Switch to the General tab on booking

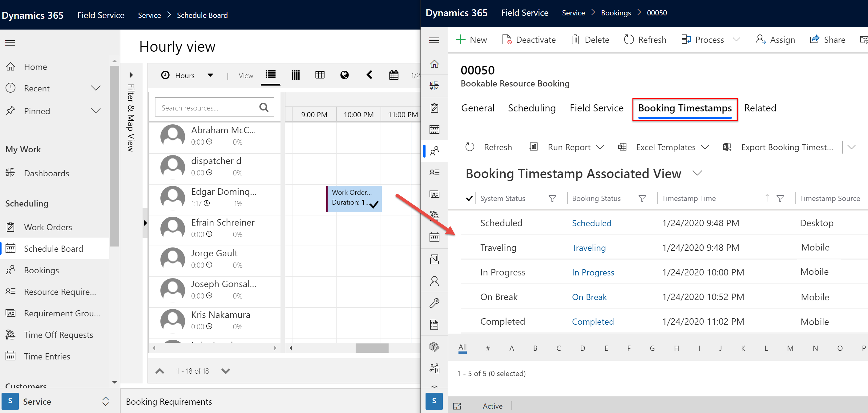(478, 108)
